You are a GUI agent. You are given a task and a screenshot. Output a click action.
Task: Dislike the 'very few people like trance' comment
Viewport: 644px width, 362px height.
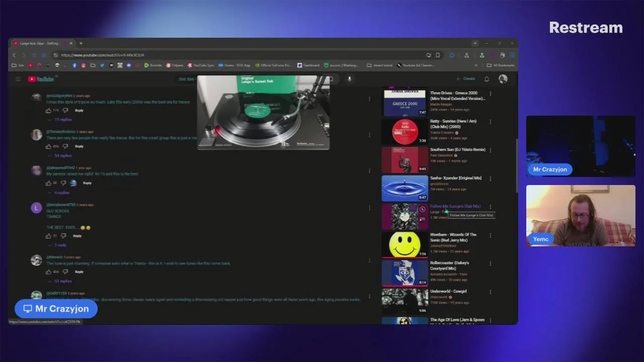pyautogui.click(x=65, y=146)
